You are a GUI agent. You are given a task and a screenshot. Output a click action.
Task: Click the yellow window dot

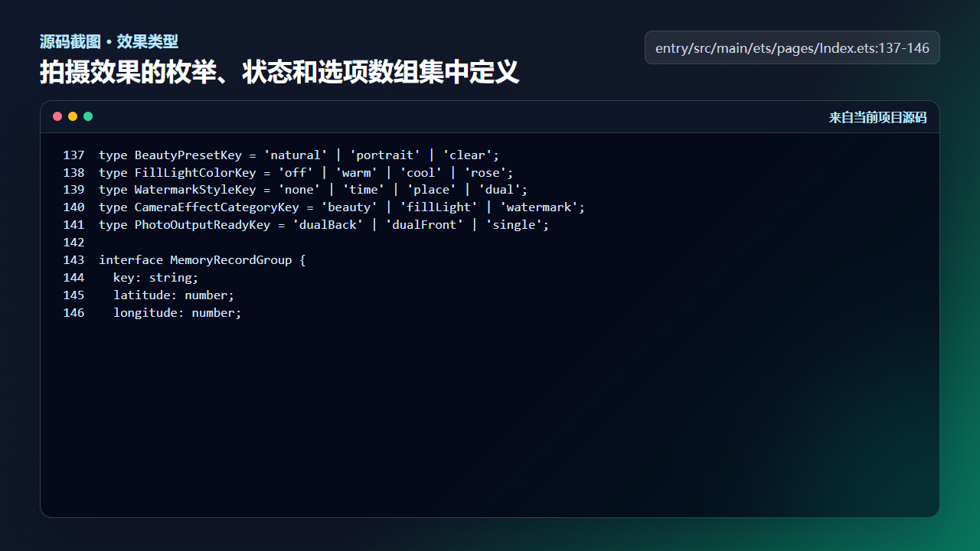(x=73, y=116)
